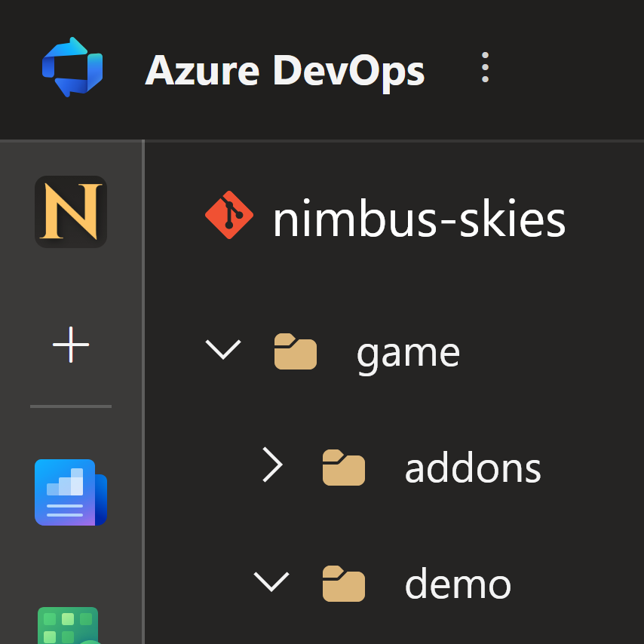Expand the addons folder chevron
This screenshot has width=644, height=644.
coord(273,465)
